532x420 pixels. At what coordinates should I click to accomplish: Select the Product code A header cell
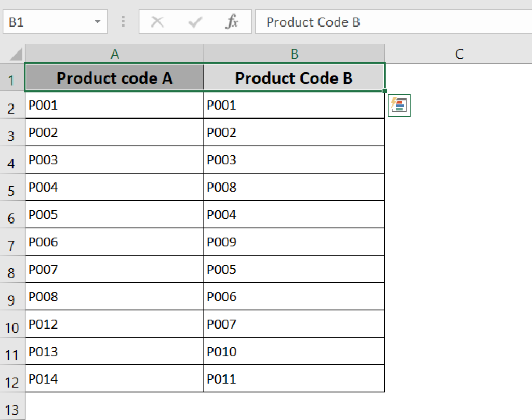click(114, 78)
